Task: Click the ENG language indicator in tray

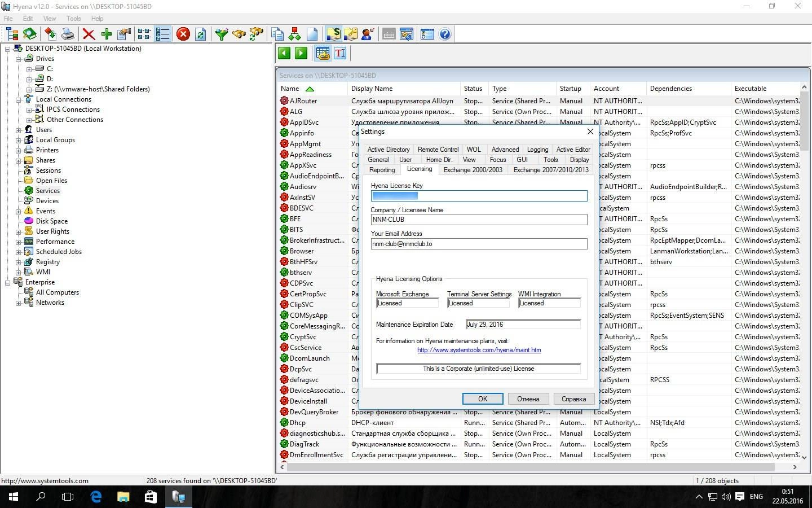Action: [x=756, y=497]
